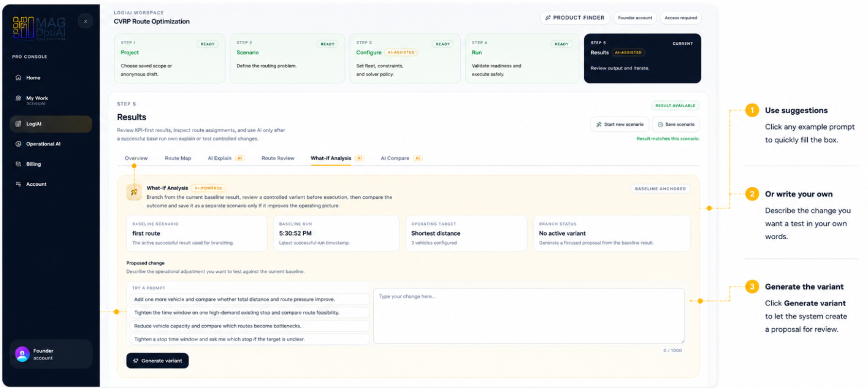Select the LogiAI sidebar icon
Screen dimensions: 868x388
tap(18, 124)
